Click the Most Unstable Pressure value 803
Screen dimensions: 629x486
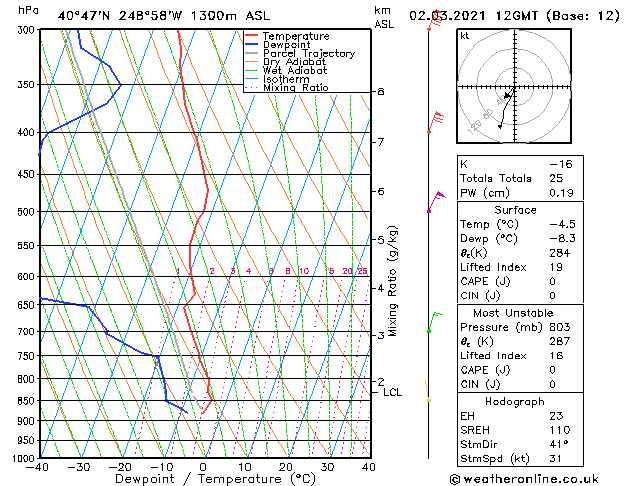[560, 327]
